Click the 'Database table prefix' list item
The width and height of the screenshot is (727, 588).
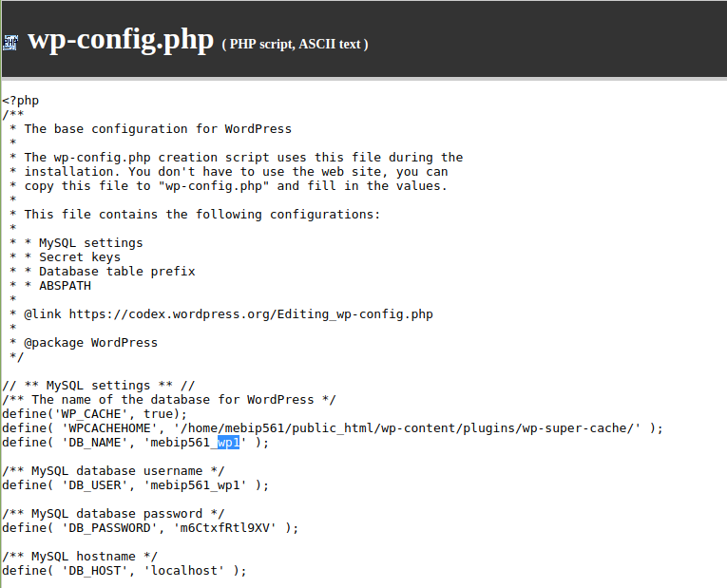click(117, 271)
